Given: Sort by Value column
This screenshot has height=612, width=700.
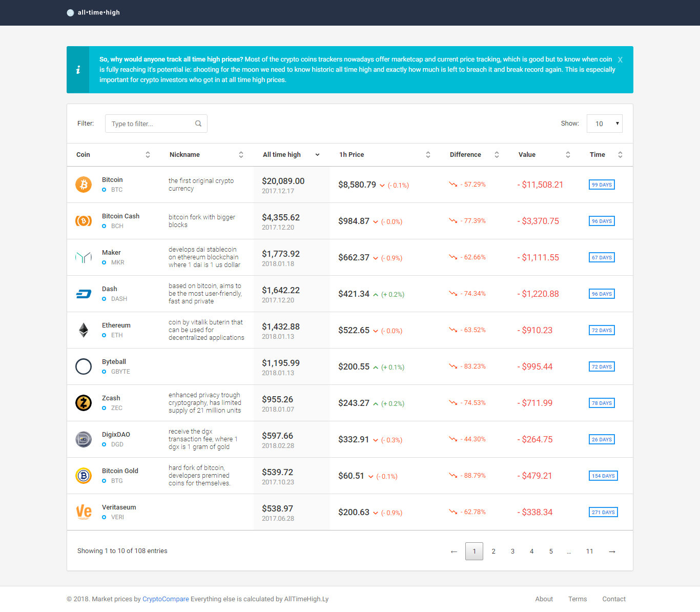Looking at the screenshot, I should click(x=544, y=155).
